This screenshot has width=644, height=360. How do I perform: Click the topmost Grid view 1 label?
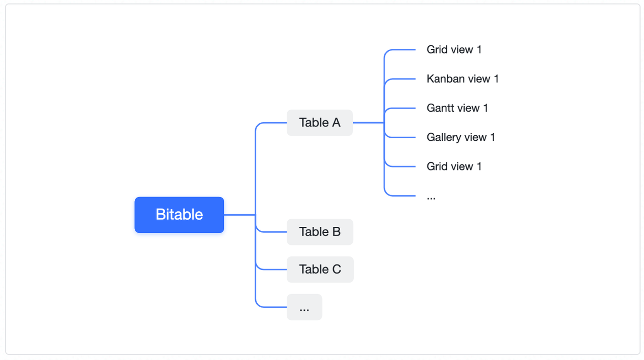[x=454, y=50]
